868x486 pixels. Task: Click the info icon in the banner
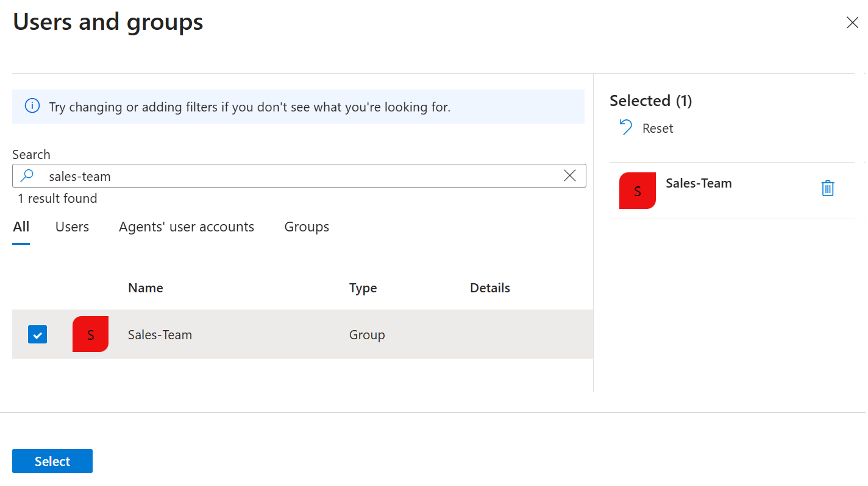point(32,107)
